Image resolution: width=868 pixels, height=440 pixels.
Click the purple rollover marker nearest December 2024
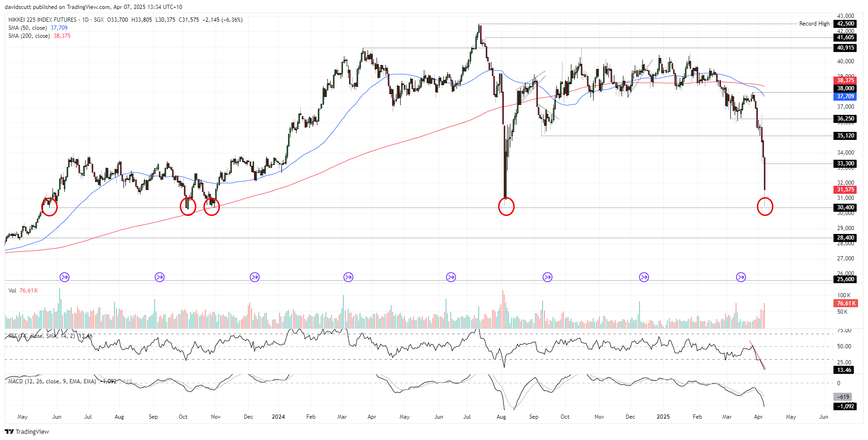644,277
